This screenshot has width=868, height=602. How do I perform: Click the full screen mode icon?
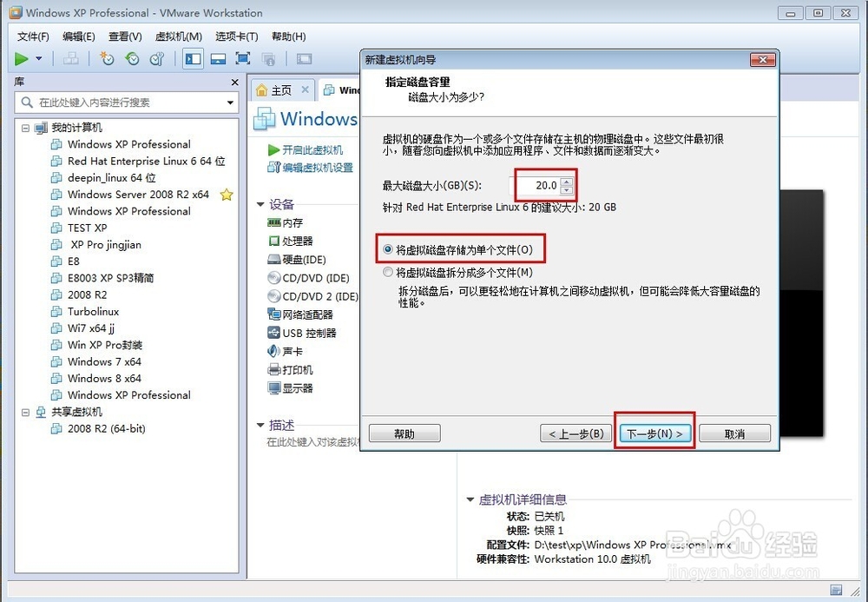click(x=243, y=59)
